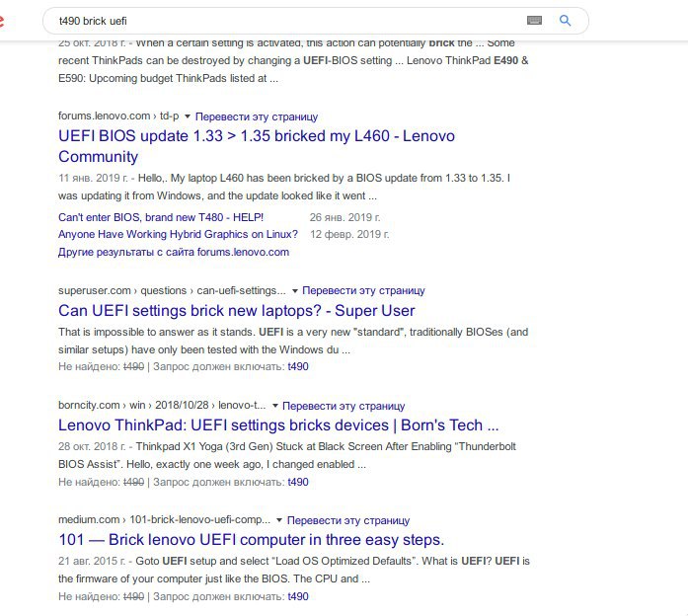Open 'Can UEFI settings brick new laptops?' result
The height and width of the screenshot is (616, 688).
pos(237,311)
